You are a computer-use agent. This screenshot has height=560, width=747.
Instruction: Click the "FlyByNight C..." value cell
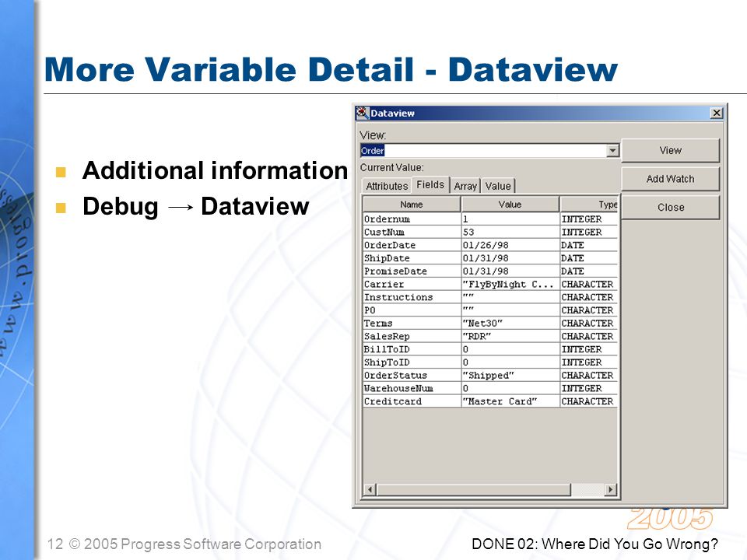click(510, 285)
